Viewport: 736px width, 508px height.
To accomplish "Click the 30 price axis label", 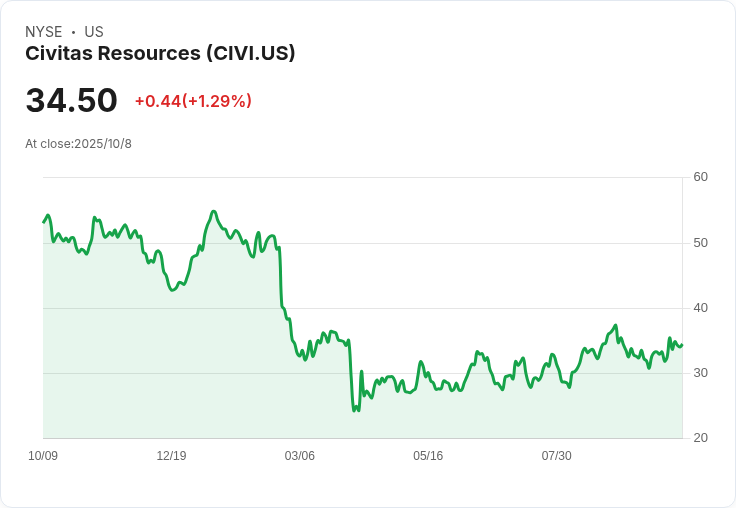I will point(700,373).
